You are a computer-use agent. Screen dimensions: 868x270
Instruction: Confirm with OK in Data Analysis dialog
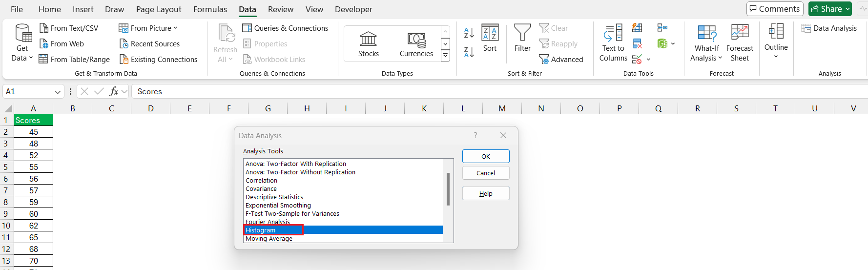point(486,156)
